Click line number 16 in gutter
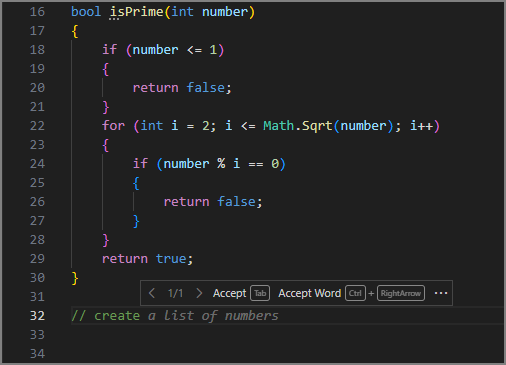The width and height of the screenshot is (506, 365). (x=37, y=12)
